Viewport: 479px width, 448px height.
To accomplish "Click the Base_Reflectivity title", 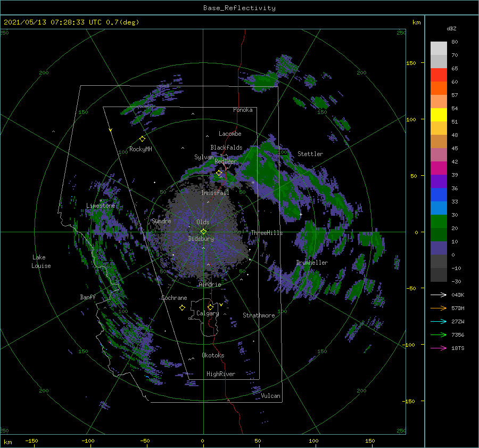I will pyautogui.click(x=240, y=8).
